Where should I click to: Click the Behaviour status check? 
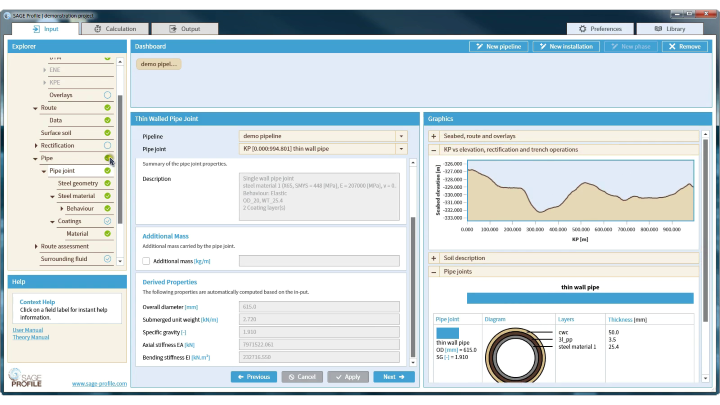pyautogui.click(x=107, y=208)
